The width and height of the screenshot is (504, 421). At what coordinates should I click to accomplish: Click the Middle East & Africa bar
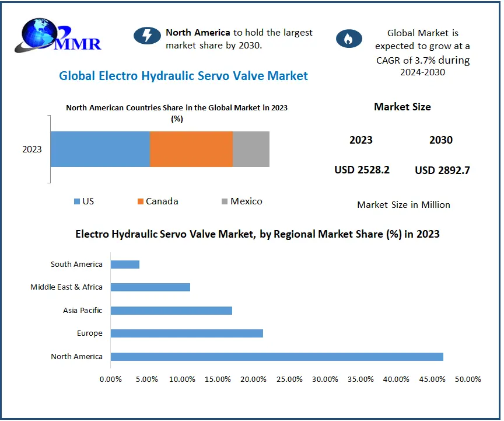pyautogui.click(x=150, y=287)
